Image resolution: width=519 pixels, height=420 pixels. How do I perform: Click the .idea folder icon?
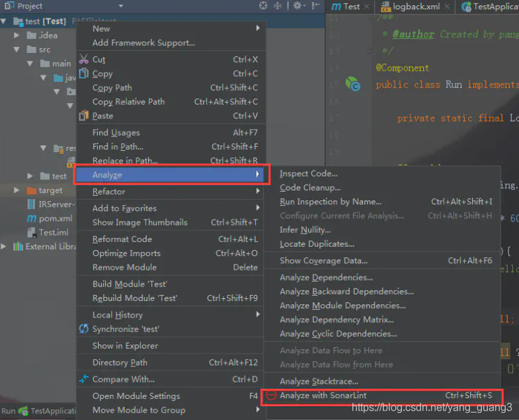click(x=32, y=35)
